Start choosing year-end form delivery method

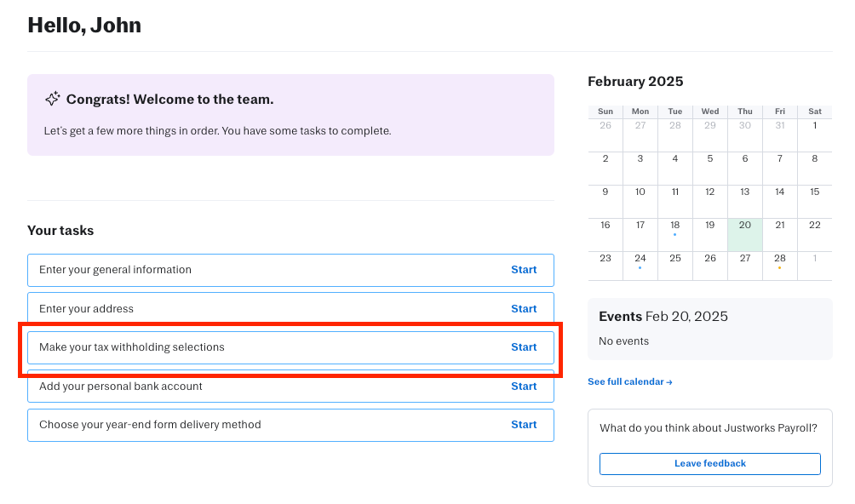(523, 425)
